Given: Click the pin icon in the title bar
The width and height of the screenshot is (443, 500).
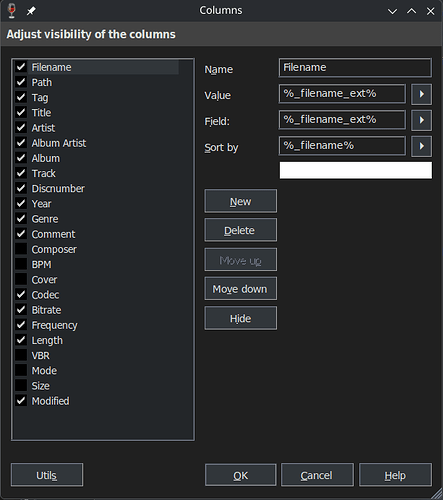Looking at the screenshot, I should [31, 11].
